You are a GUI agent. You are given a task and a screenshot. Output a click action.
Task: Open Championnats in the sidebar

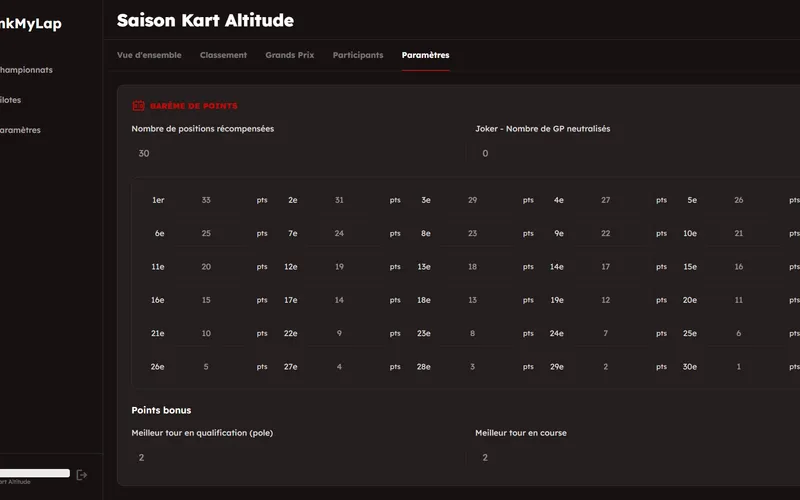pyautogui.click(x=26, y=70)
